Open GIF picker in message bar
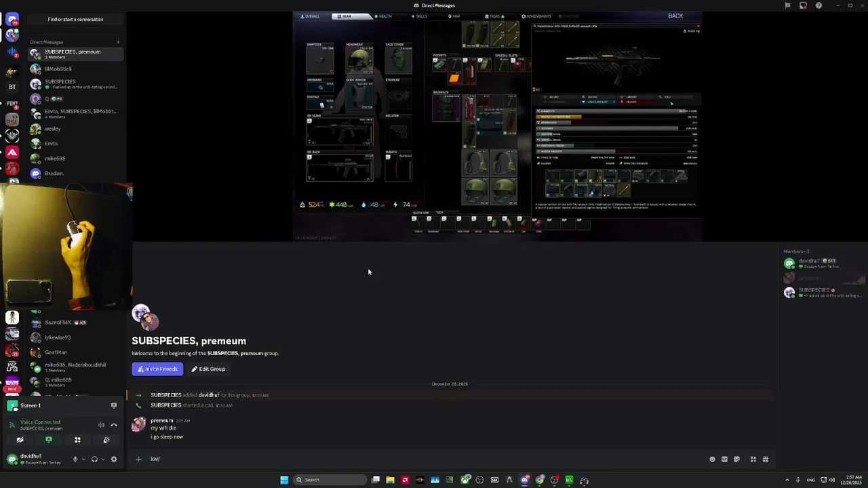The image size is (868, 488). [724, 459]
